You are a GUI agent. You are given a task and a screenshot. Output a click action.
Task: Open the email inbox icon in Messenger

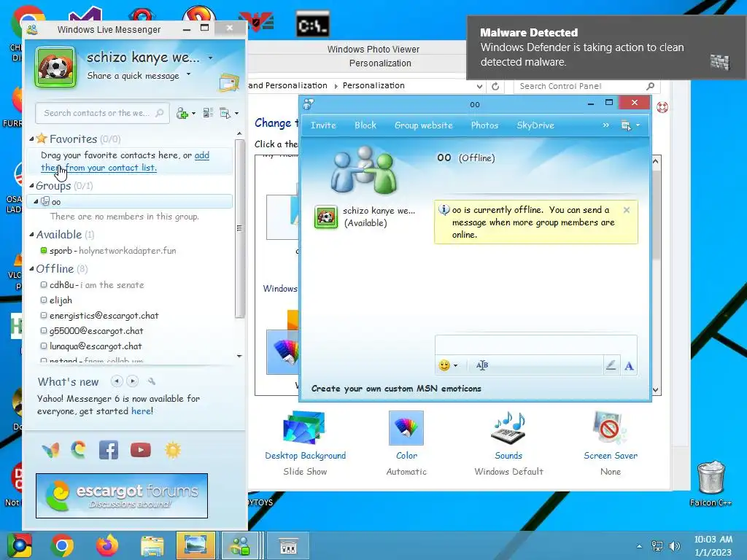[x=228, y=83]
